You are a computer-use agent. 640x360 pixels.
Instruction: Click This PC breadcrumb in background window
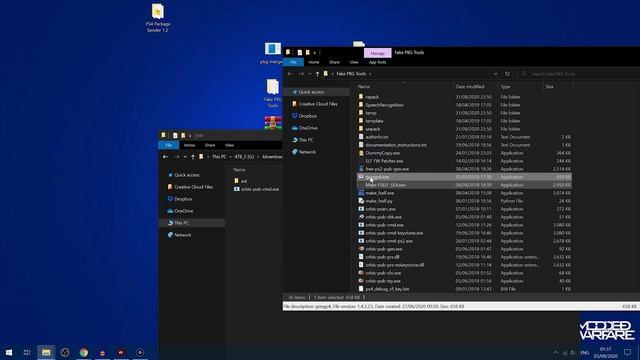(x=219, y=157)
